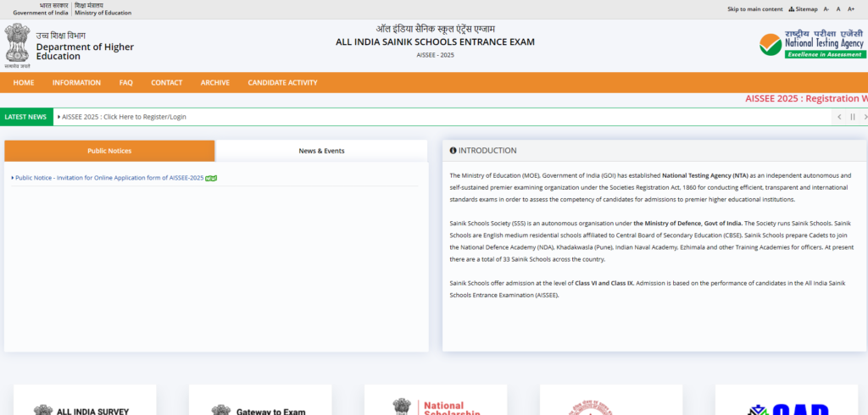Image resolution: width=868 pixels, height=415 pixels.
Task: Go to the FAQ menu item
Action: click(x=125, y=82)
